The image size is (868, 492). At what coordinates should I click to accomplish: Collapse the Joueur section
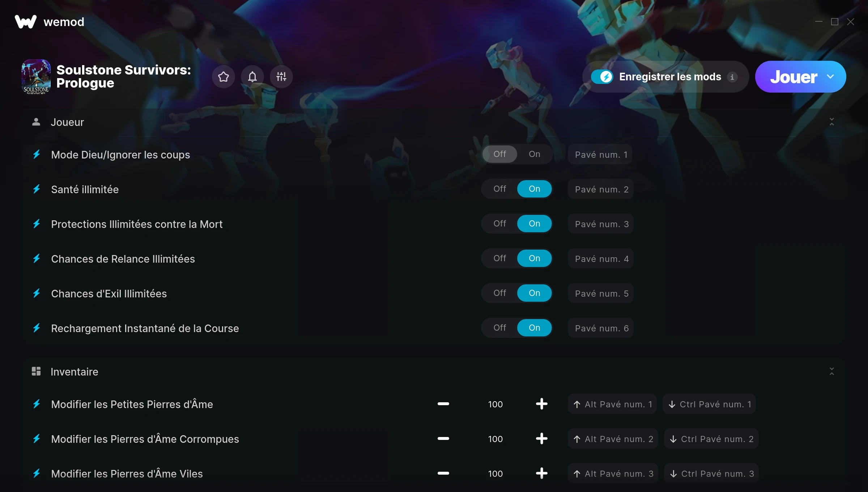point(831,122)
